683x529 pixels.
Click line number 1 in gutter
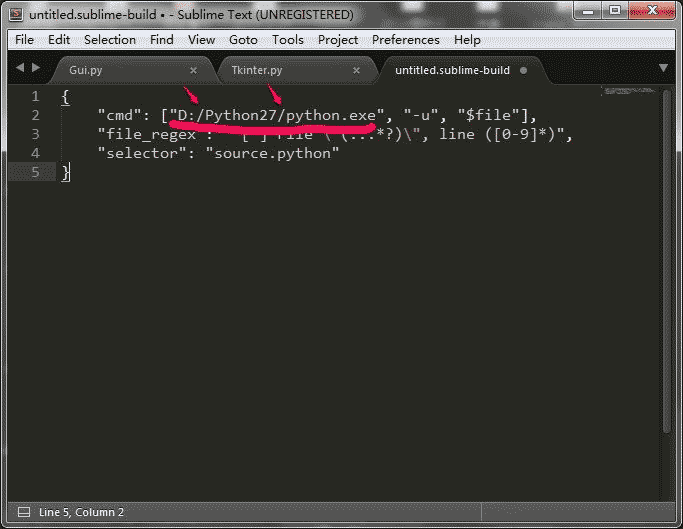point(35,96)
